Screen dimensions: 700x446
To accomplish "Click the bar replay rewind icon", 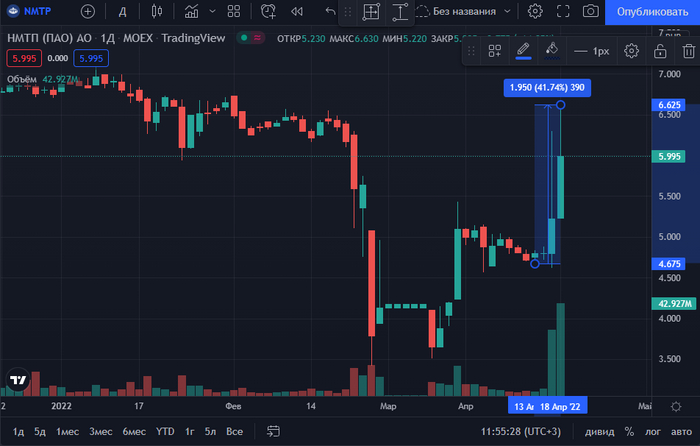I will click(297, 12).
